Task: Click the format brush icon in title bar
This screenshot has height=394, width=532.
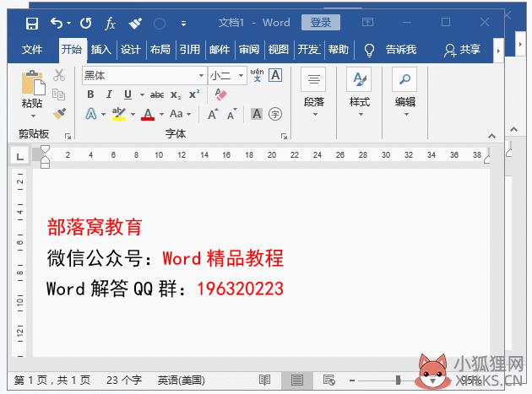Action: tap(135, 24)
